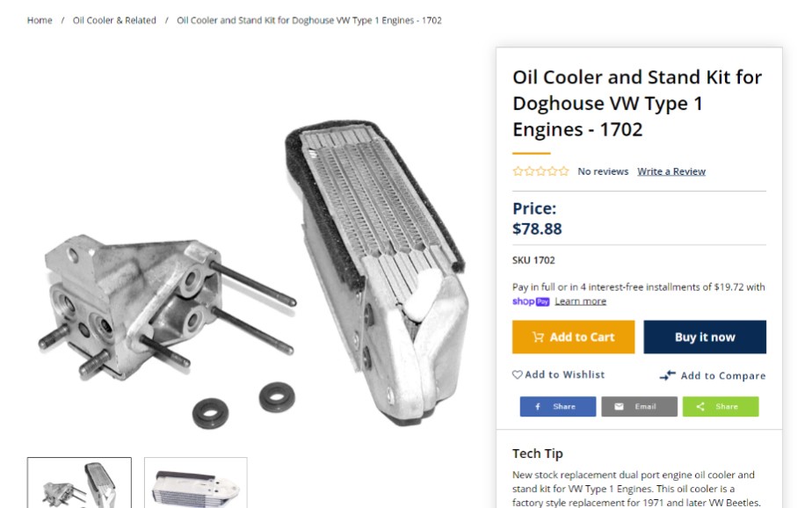The width and height of the screenshot is (812, 508).
Task: Share on Facebook using the blue button
Action: tap(558, 407)
